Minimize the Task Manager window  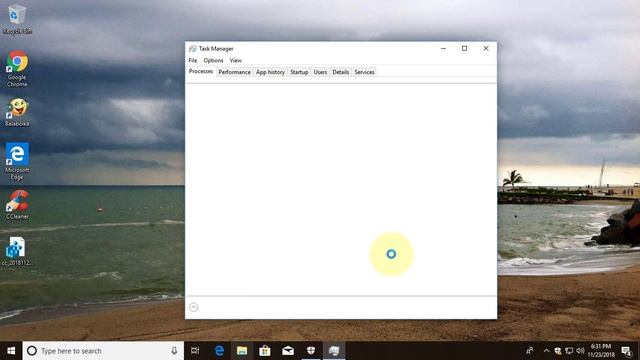click(443, 49)
